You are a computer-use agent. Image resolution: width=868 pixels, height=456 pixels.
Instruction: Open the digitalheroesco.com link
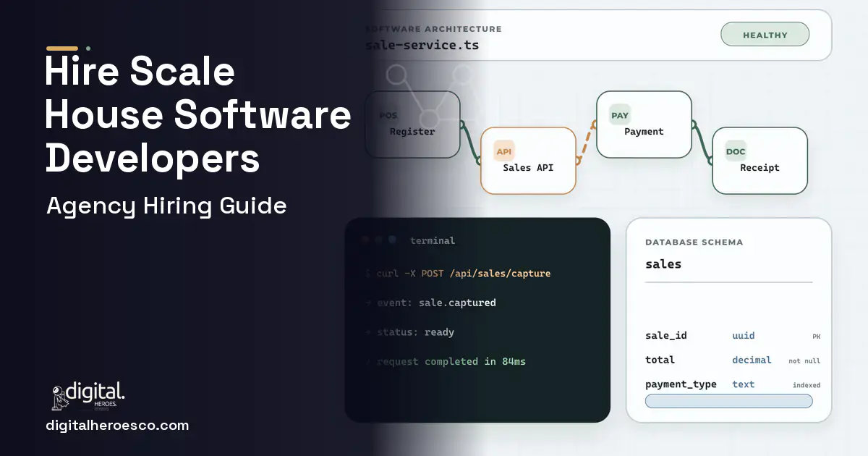tap(117, 426)
